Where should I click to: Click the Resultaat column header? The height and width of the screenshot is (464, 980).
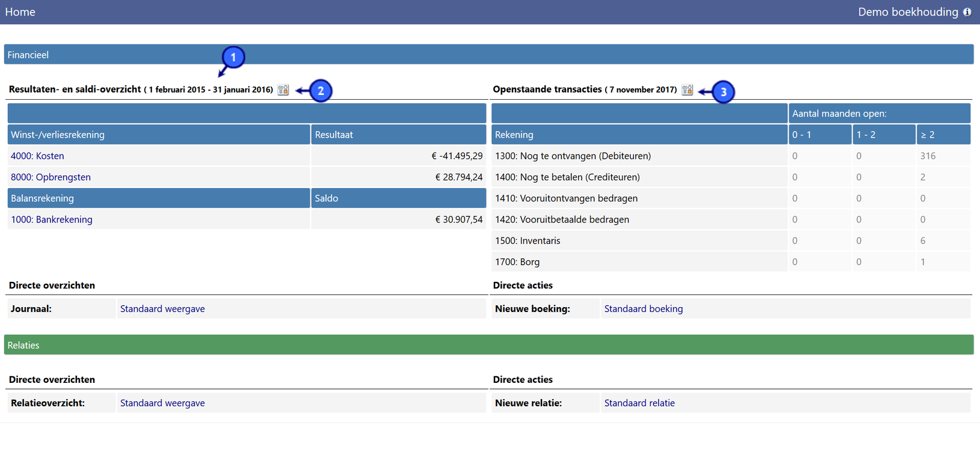pyautogui.click(x=398, y=135)
